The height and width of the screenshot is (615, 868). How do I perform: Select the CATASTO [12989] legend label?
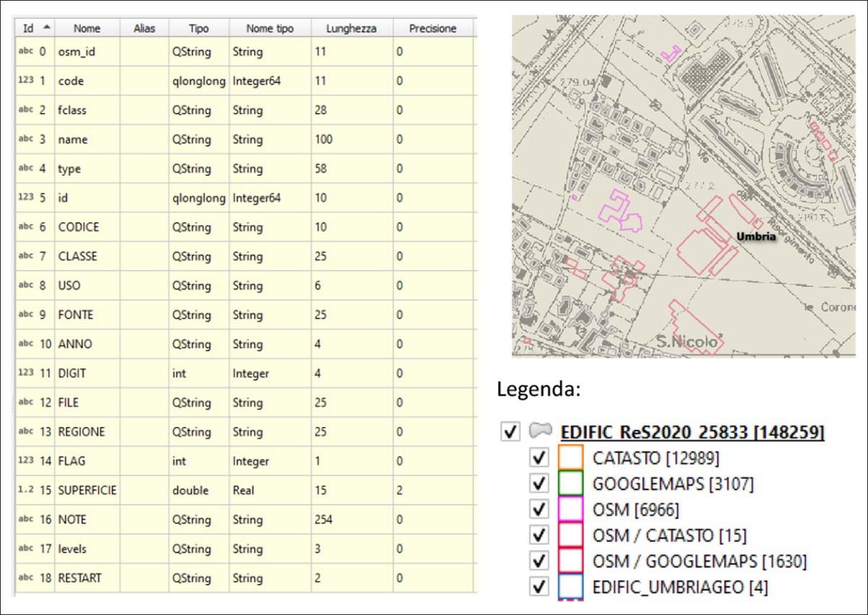tap(656, 457)
